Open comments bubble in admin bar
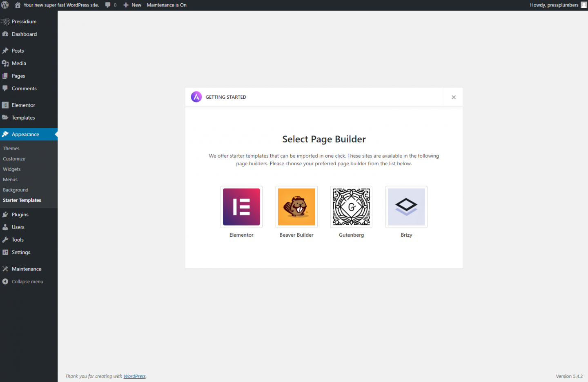Viewport: 588px width, 382px height. [x=108, y=5]
